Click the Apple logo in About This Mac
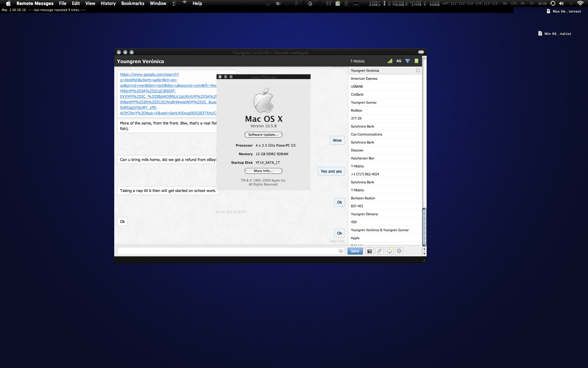588x368 pixels. [263, 100]
